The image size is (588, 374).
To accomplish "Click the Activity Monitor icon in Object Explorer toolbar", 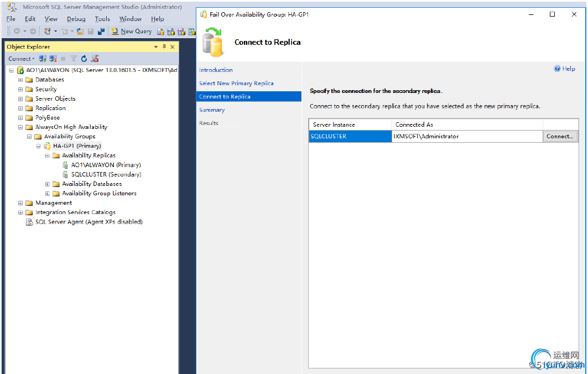I will [x=95, y=59].
